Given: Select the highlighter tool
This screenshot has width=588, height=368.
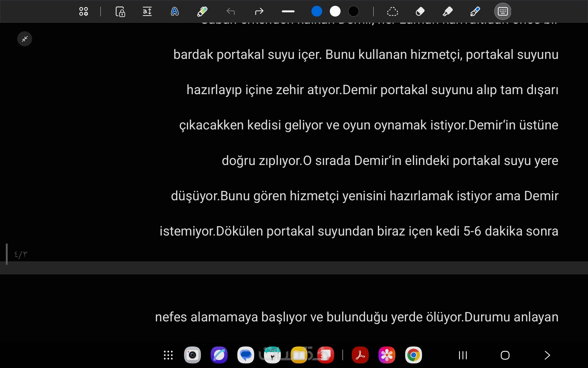Looking at the screenshot, I should pyautogui.click(x=447, y=12).
